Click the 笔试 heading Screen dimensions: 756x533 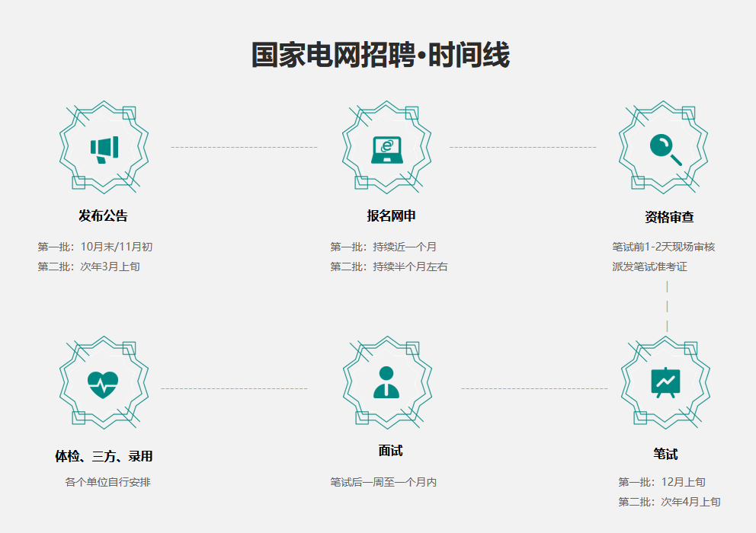coord(665,454)
